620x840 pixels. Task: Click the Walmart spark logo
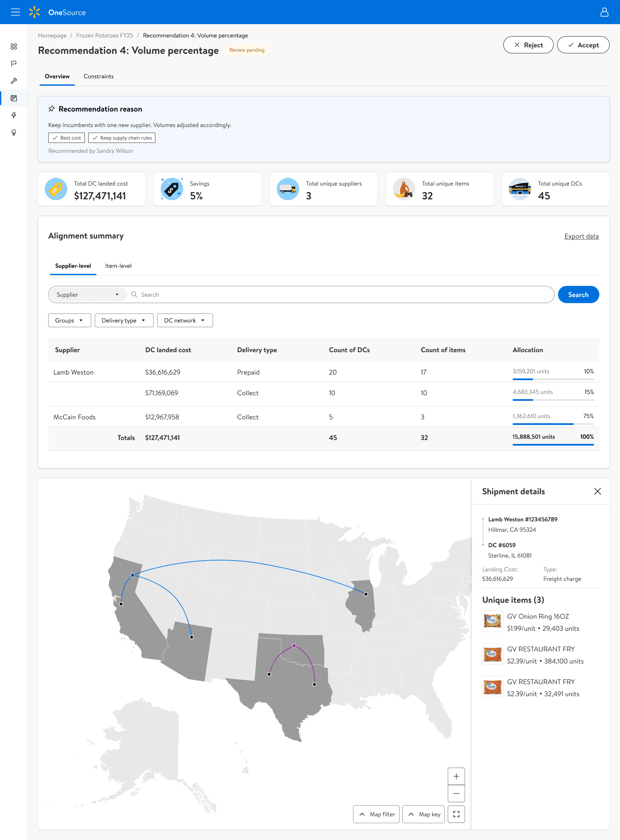pyautogui.click(x=34, y=12)
